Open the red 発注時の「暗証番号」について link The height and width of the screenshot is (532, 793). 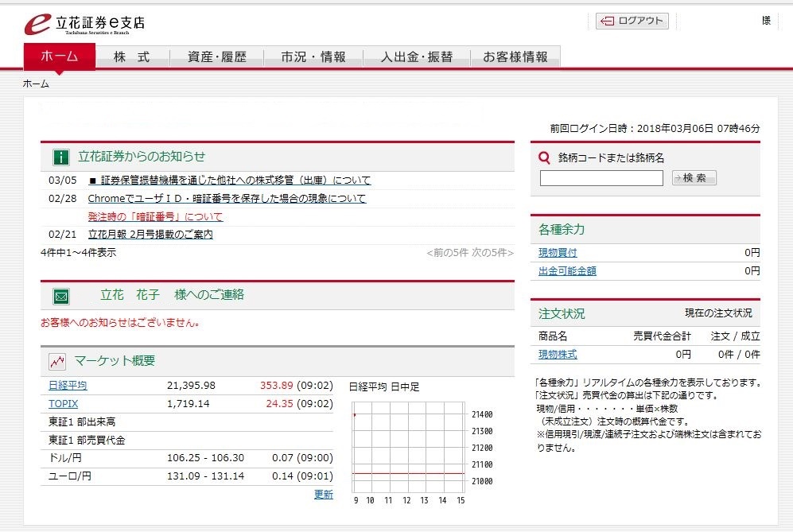(155, 216)
